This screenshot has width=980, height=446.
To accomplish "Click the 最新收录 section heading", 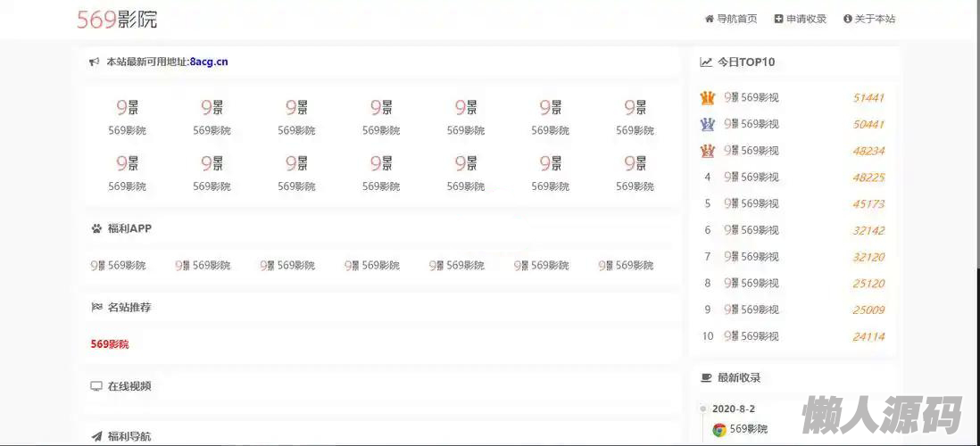I will coord(739,377).
